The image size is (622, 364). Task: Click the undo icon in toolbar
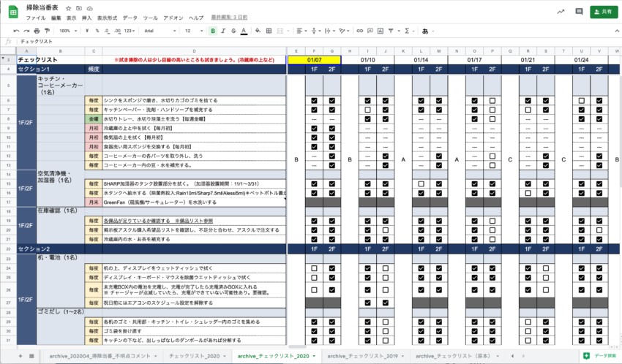[x=16, y=31]
